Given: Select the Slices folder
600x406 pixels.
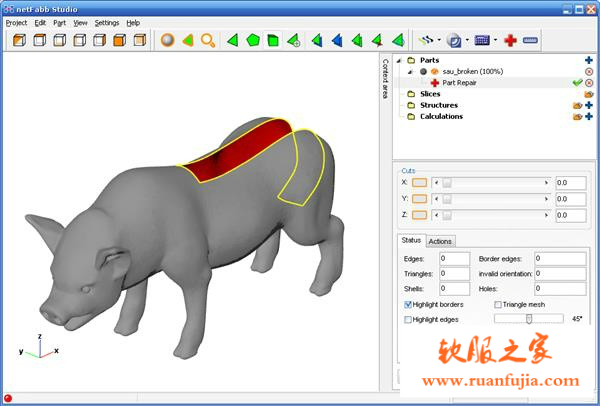Looking at the screenshot, I should point(430,94).
